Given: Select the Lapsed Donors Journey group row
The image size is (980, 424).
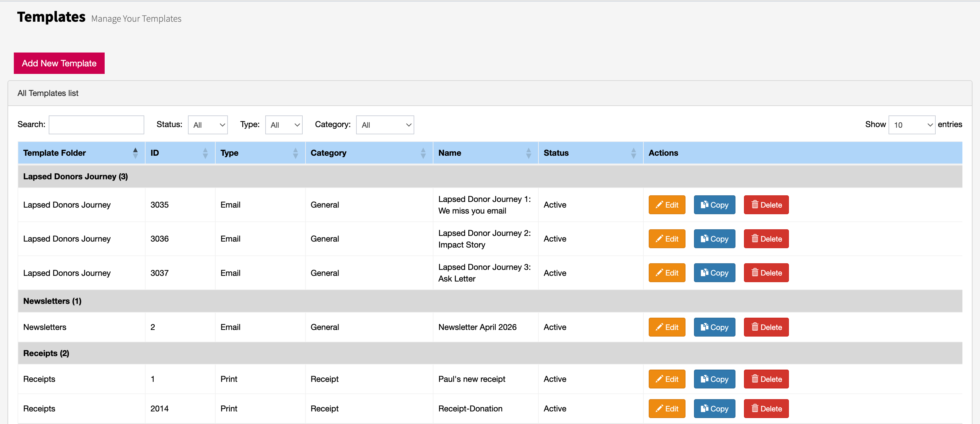Looking at the screenshot, I should 490,176.
